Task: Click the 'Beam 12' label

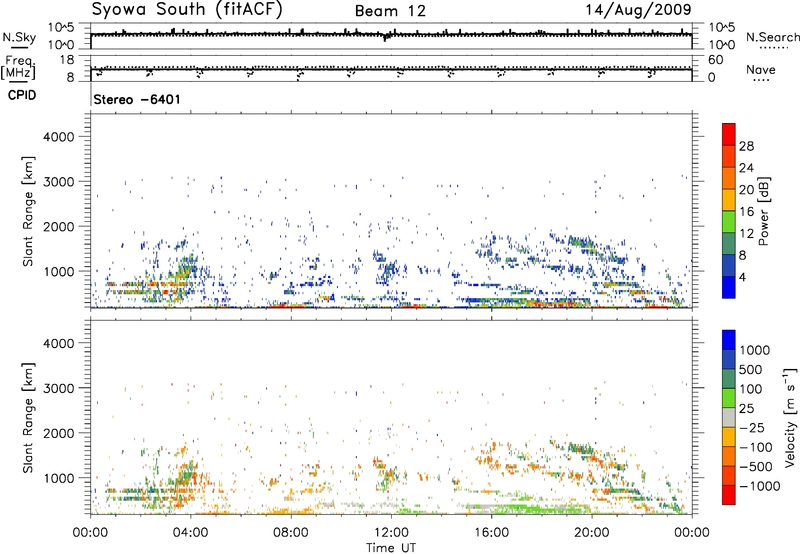Action: pyautogui.click(x=390, y=11)
